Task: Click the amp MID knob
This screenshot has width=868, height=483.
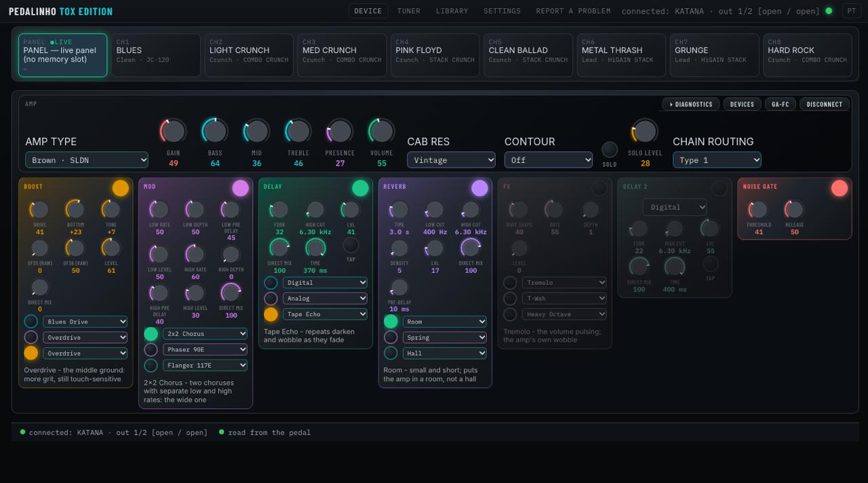Action: [256, 131]
